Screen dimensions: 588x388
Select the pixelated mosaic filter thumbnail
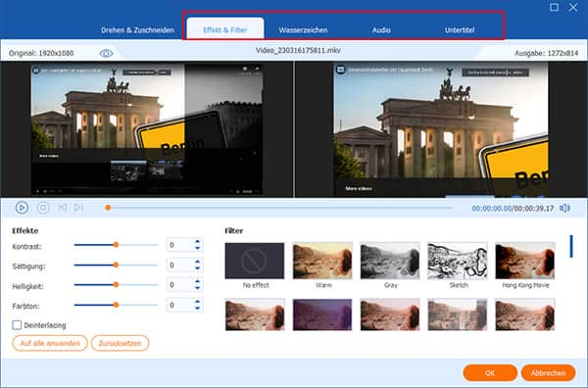pyautogui.click(x=458, y=315)
